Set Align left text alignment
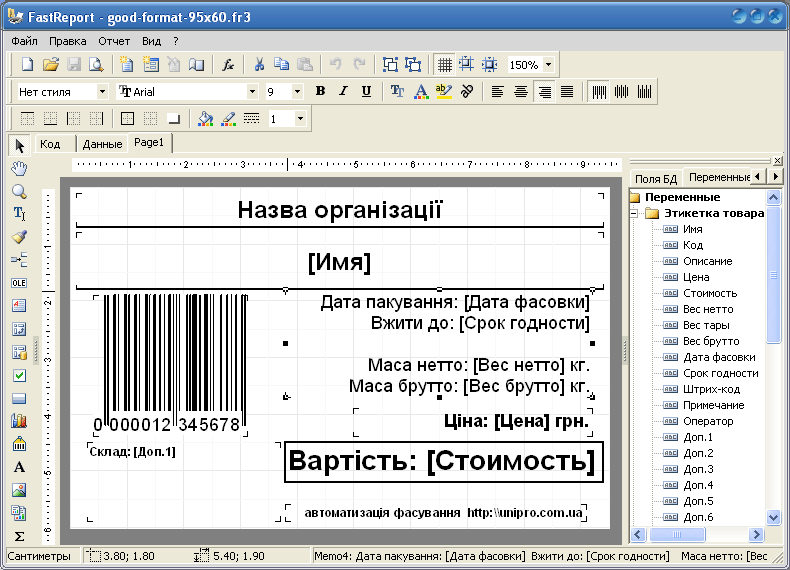 pos(497,92)
